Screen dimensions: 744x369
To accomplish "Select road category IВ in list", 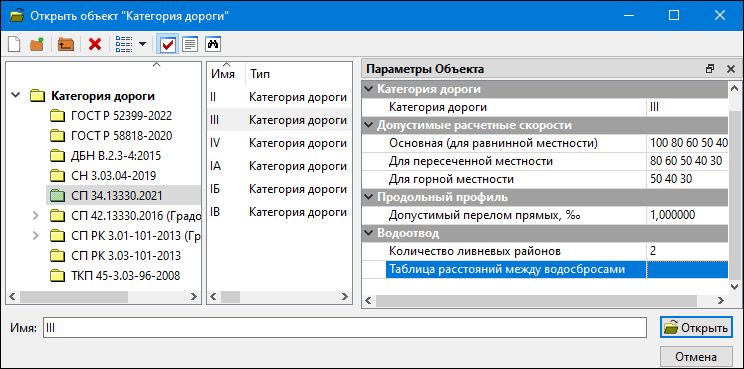I will (x=279, y=212).
